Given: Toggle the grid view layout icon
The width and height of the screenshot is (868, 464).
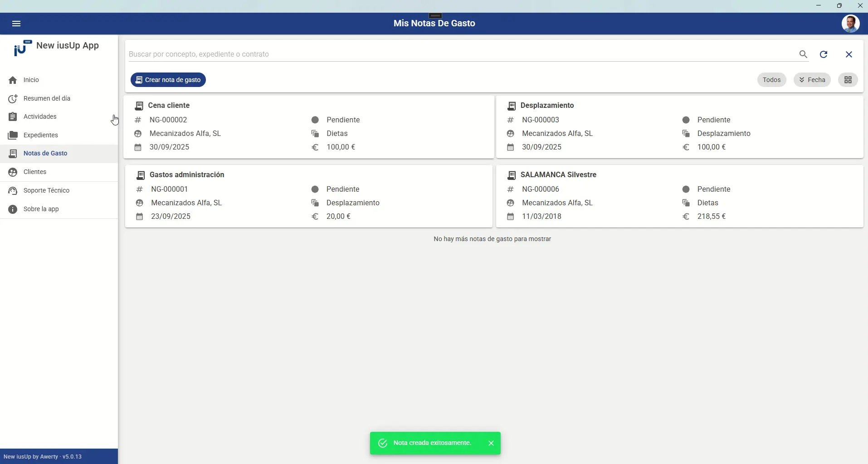Looking at the screenshot, I should click(848, 80).
